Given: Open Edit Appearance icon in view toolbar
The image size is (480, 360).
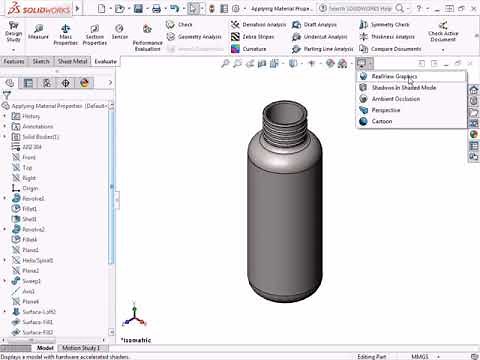Looking at the screenshot, I should [x=330, y=63].
